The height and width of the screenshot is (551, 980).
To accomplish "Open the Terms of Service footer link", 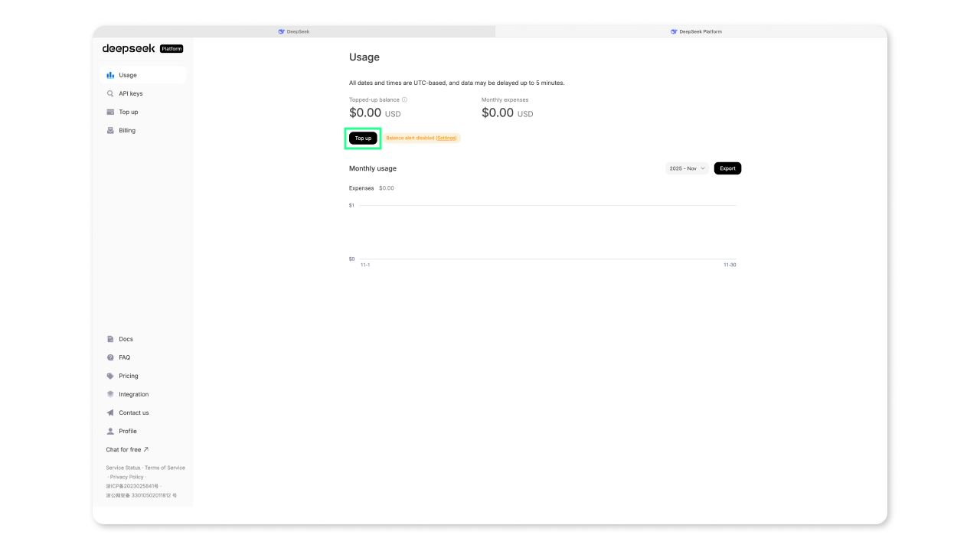I will (x=165, y=468).
